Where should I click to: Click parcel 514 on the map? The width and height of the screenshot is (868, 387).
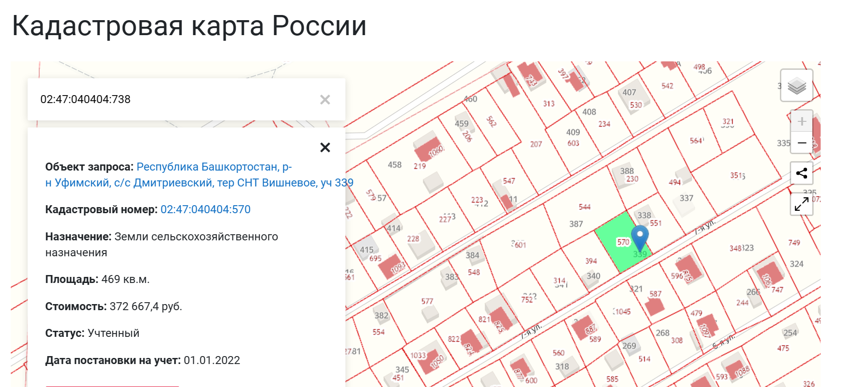coord(644,359)
